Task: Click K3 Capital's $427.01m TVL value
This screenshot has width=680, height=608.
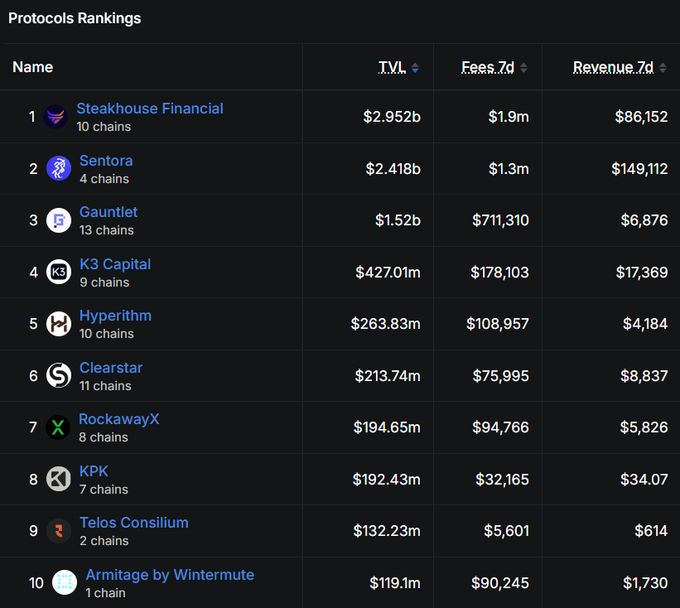Action: (388, 272)
